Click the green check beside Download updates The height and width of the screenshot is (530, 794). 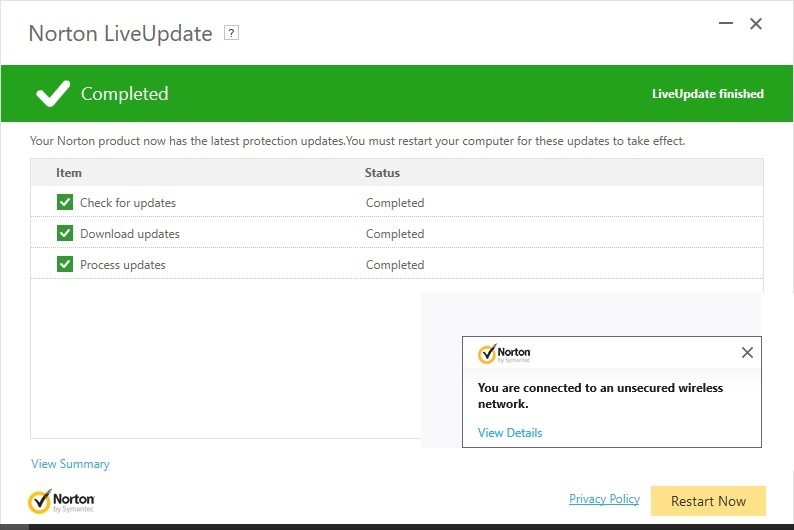tap(65, 233)
